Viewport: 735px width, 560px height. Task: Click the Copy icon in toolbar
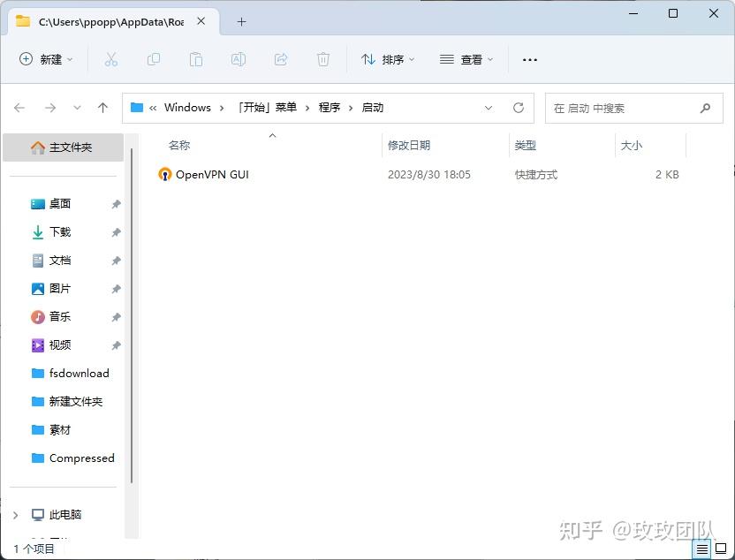tap(153, 59)
